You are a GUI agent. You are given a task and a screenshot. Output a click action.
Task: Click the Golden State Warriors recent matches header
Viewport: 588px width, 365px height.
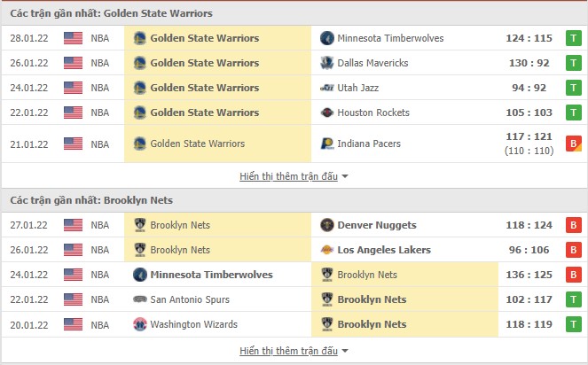(111, 13)
